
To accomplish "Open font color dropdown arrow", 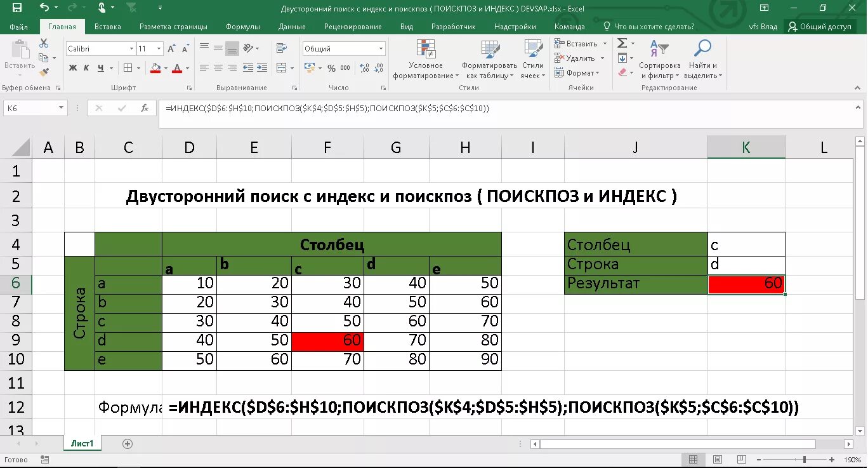I will pyautogui.click(x=188, y=68).
